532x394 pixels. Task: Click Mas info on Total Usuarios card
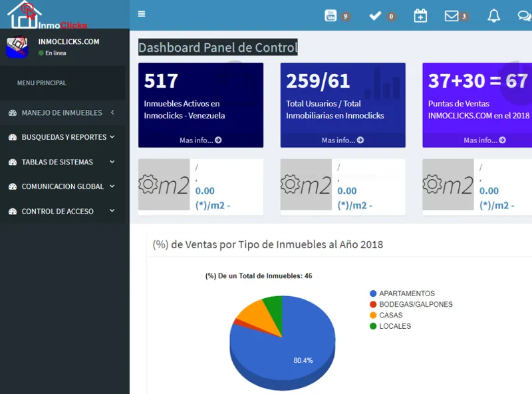[342, 140]
